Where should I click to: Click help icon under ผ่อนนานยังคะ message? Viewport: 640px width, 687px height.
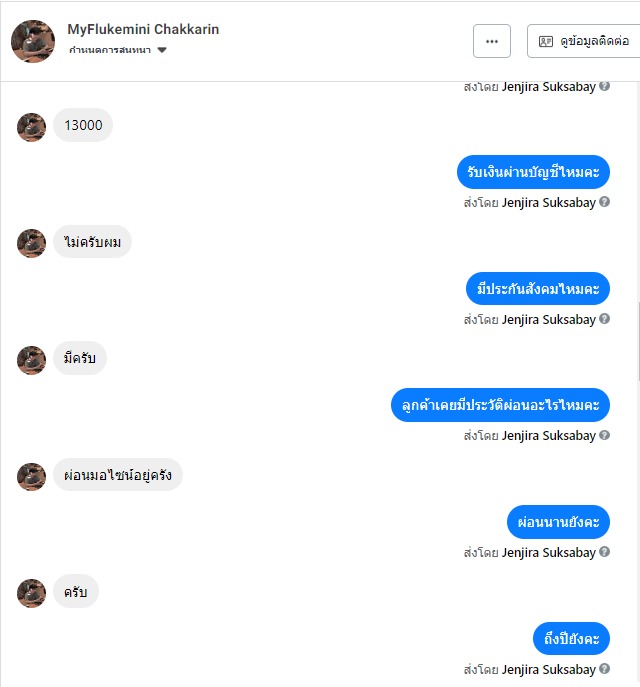605,552
